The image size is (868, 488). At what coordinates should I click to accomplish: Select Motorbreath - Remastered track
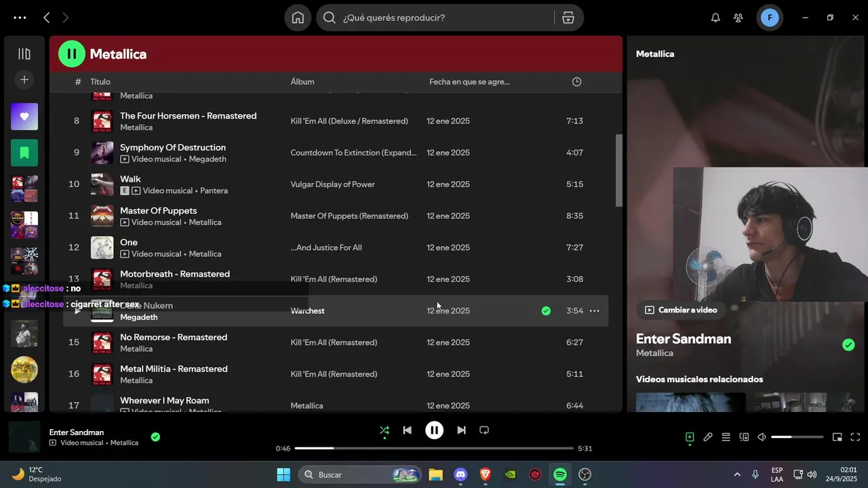(x=175, y=274)
